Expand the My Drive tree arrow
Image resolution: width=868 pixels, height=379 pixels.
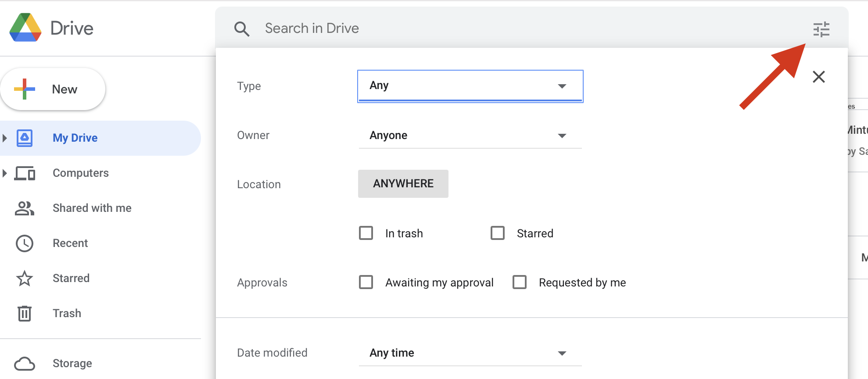(x=5, y=138)
